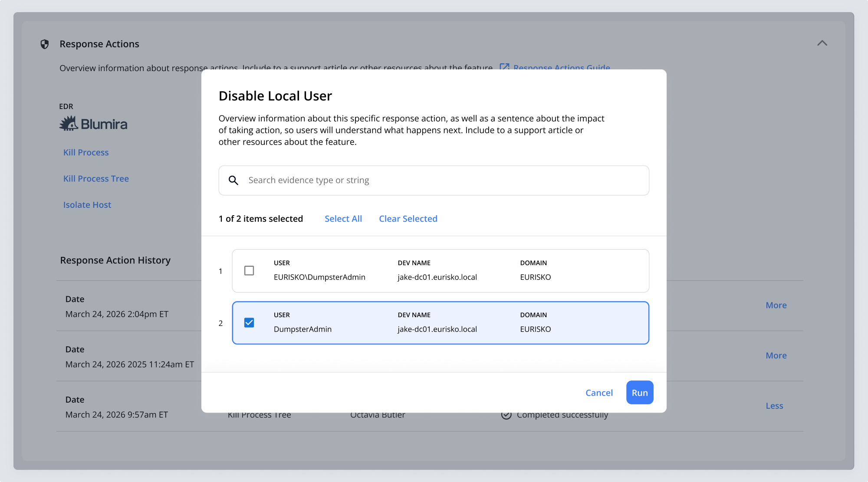Collapse Less for 9:57am ET entry
Screen dimensions: 868x482
pyautogui.click(x=774, y=406)
